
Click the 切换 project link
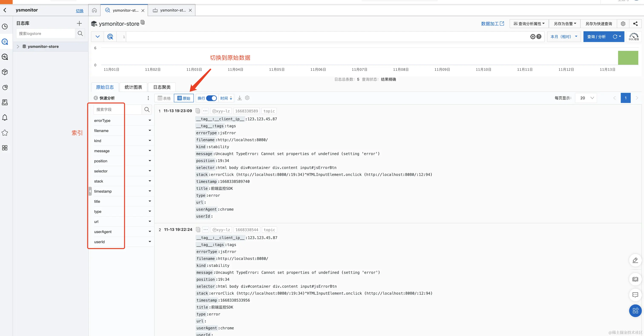[79, 11]
